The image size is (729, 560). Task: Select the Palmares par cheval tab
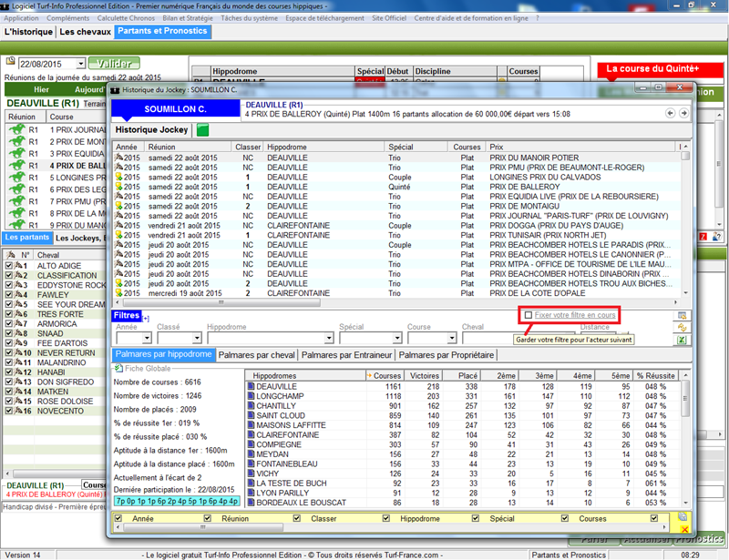[257, 355]
